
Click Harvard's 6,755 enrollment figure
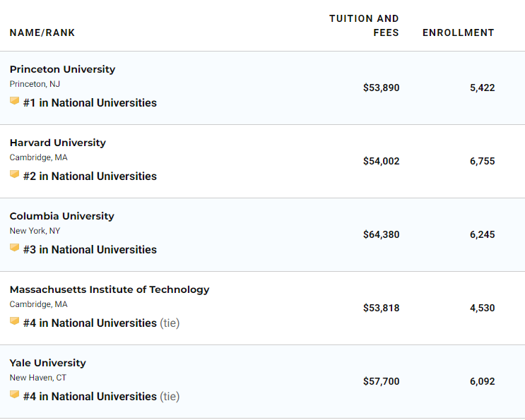pos(482,161)
